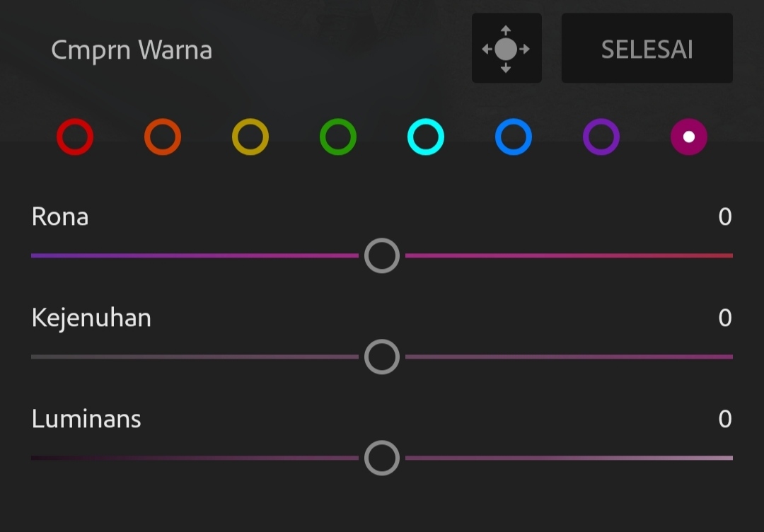Select the aqua cyan color circle
The width and height of the screenshot is (764, 532).
click(426, 137)
